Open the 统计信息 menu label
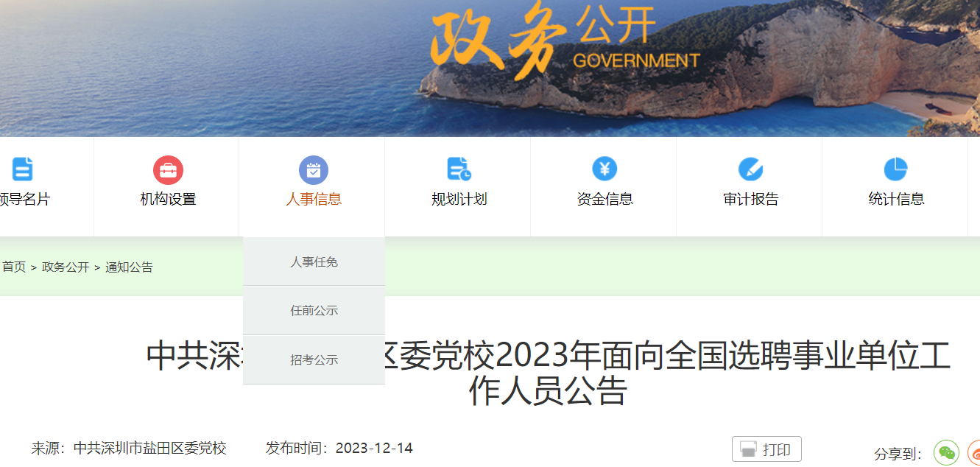Viewport: 980px width, 467px height. 896,199
